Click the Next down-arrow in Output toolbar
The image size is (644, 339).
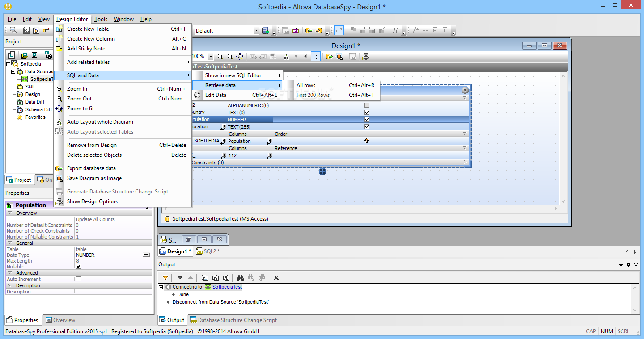(x=180, y=278)
